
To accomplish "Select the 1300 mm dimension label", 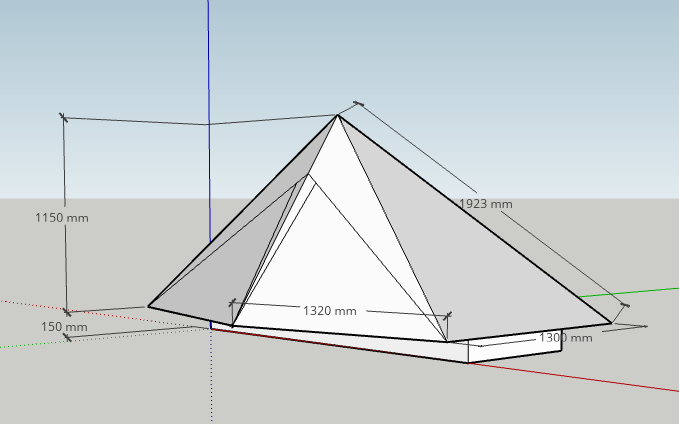I will point(566,337).
